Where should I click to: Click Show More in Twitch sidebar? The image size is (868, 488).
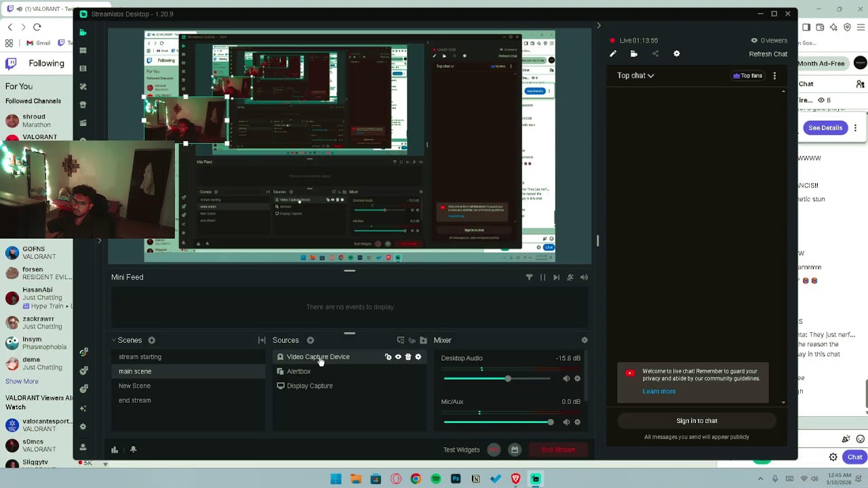[x=22, y=381]
